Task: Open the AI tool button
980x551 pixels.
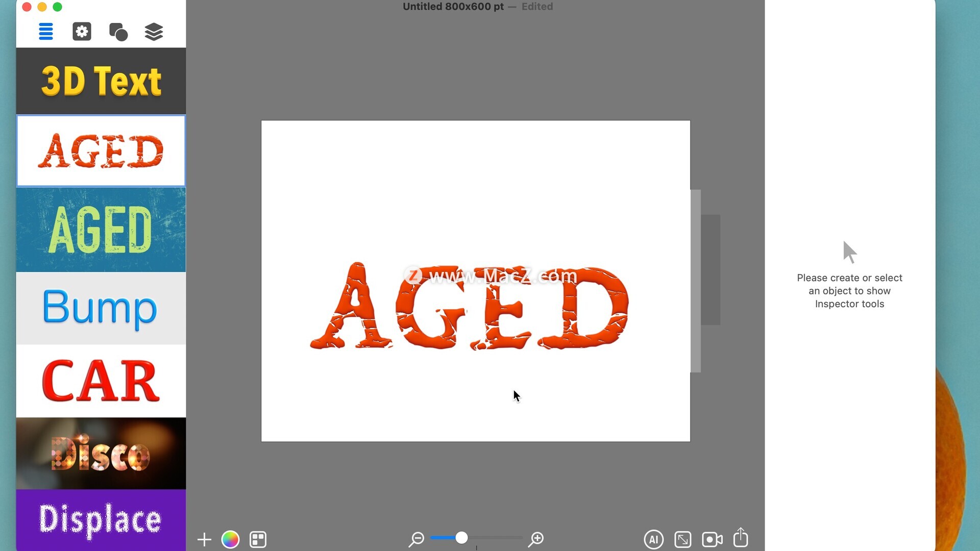Action: [654, 539]
